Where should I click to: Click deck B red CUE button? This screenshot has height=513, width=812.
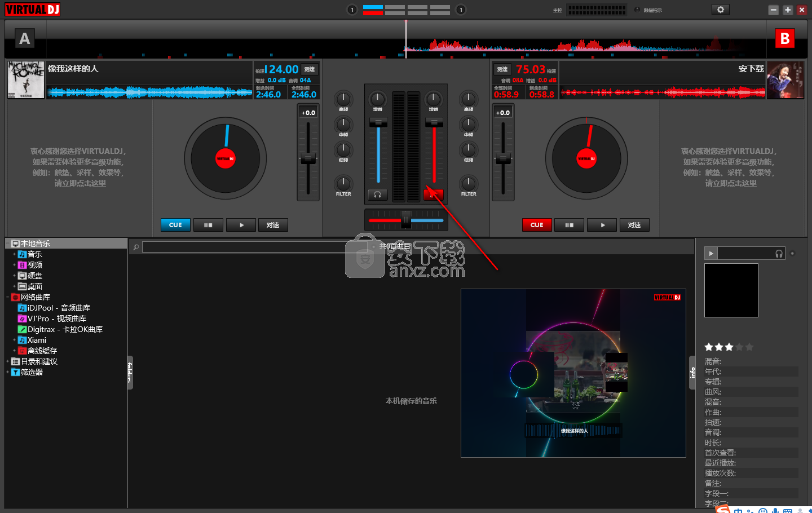pos(537,225)
